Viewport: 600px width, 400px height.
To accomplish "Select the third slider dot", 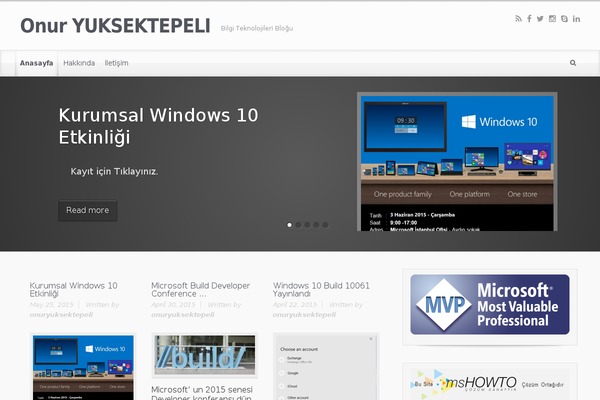I will (x=307, y=225).
